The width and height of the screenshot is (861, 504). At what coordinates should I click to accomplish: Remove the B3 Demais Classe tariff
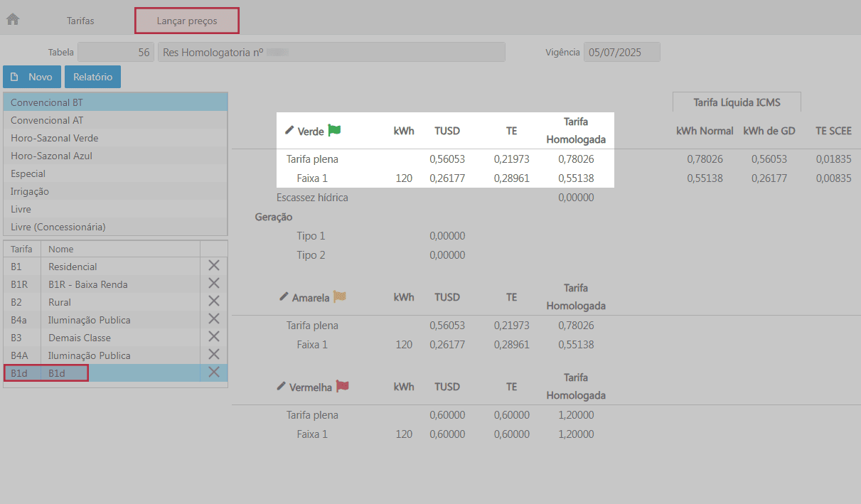click(213, 337)
